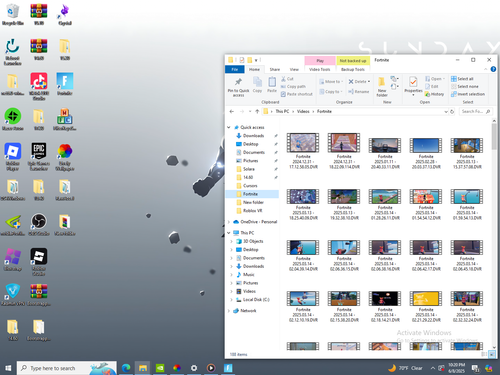Click the vertical scrollbar in file list

pos(494,233)
